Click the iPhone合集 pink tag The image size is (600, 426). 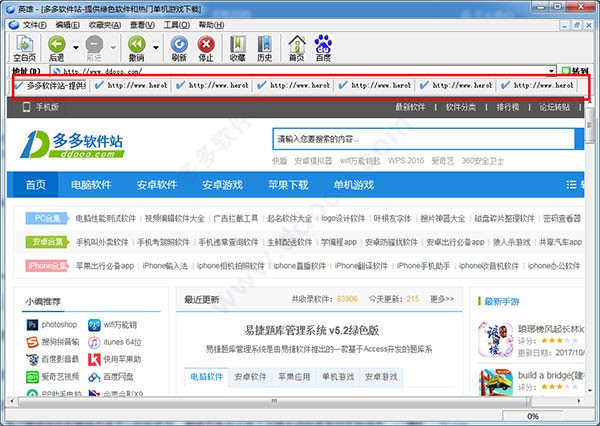pyautogui.click(x=47, y=266)
